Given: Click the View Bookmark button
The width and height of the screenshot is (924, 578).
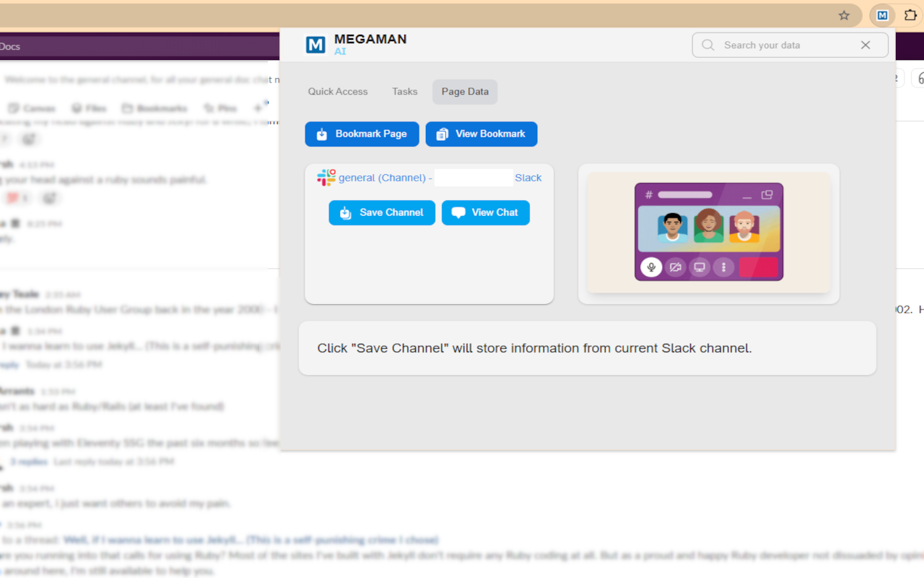Looking at the screenshot, I should 481,134.
